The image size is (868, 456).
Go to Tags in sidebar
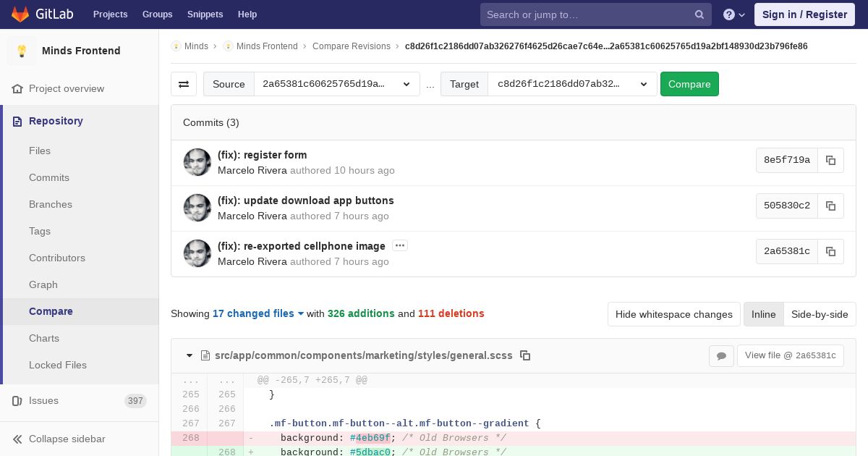40,231
